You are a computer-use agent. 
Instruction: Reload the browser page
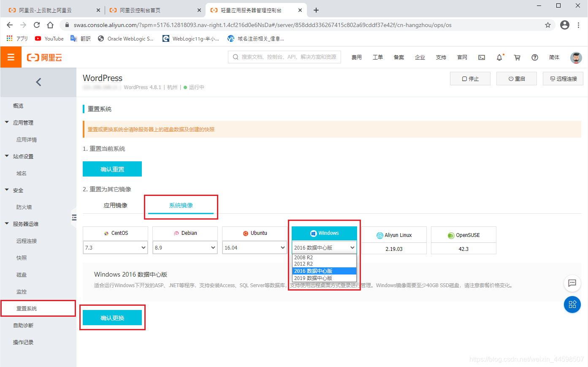(x=37, y=25)
